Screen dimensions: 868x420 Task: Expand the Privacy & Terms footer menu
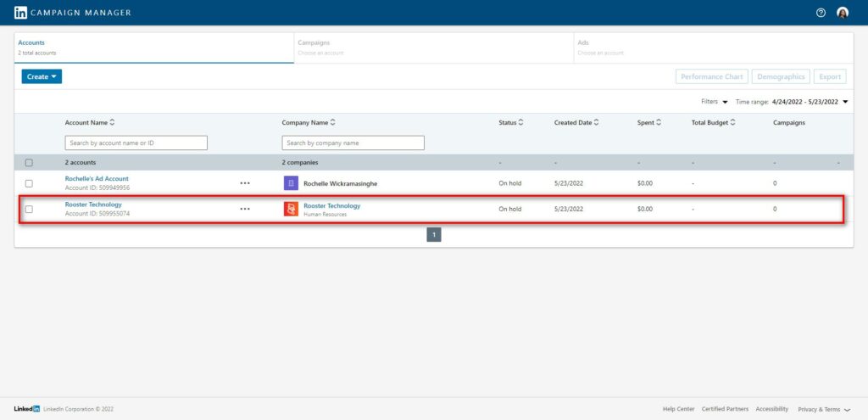point(824,410)
